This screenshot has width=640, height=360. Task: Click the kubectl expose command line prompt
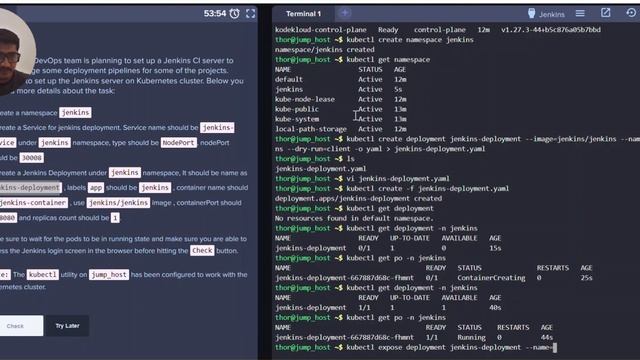(x=416, y=347)
